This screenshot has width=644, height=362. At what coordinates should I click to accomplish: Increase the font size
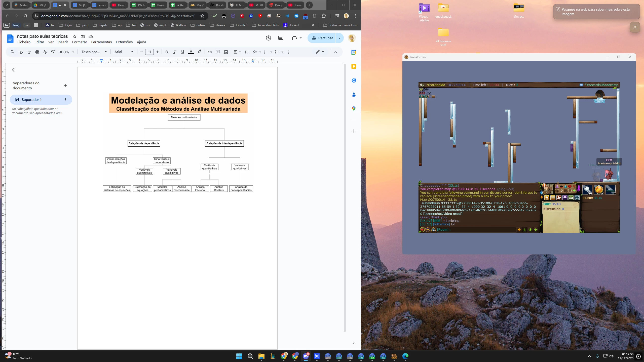(x=158, y=52)
